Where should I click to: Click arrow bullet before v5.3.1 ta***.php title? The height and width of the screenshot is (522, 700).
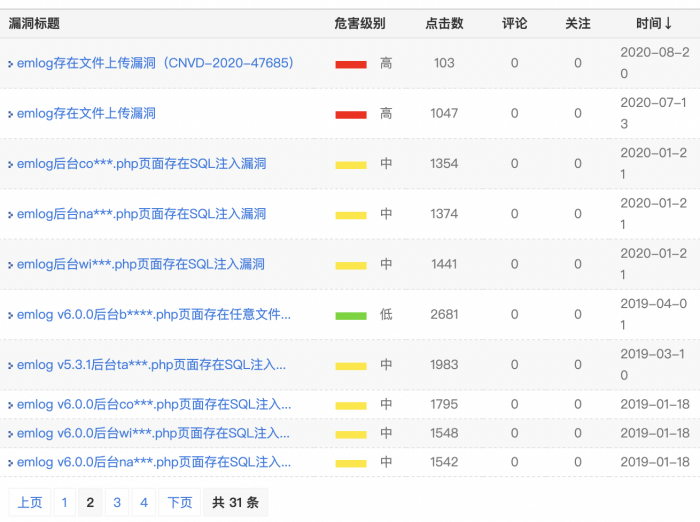pyautogui.click(x=10, y=366)
